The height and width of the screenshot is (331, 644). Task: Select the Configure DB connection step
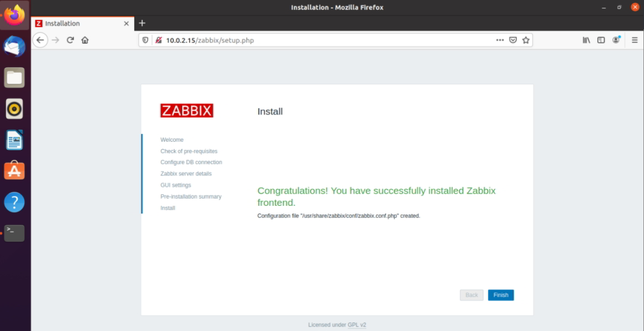point(191,162)
